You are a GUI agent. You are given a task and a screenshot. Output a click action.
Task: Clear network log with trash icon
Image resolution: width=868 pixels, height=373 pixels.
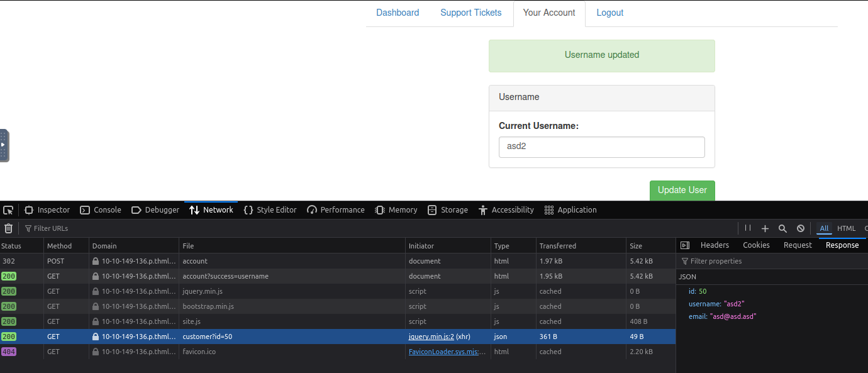coord(9,228)
